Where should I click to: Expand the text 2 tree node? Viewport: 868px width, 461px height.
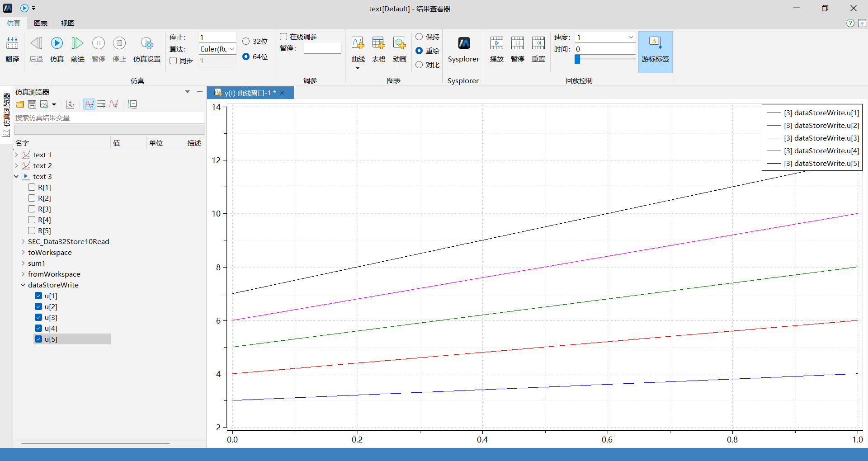tap(17, 165)
